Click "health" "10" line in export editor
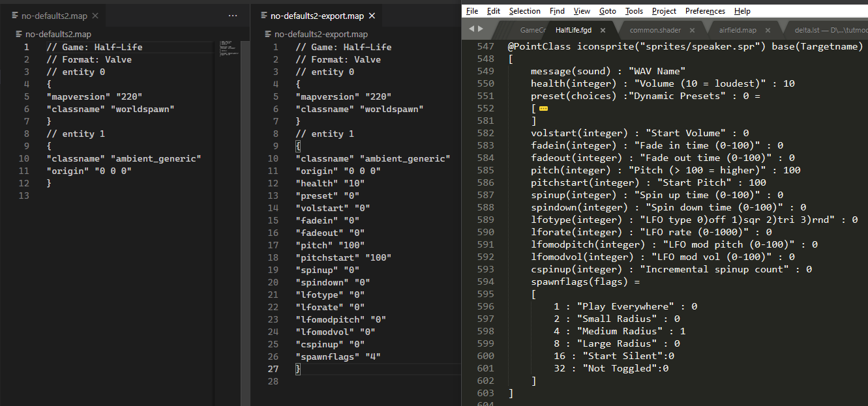The image size is (868, 406). (330, 183)
